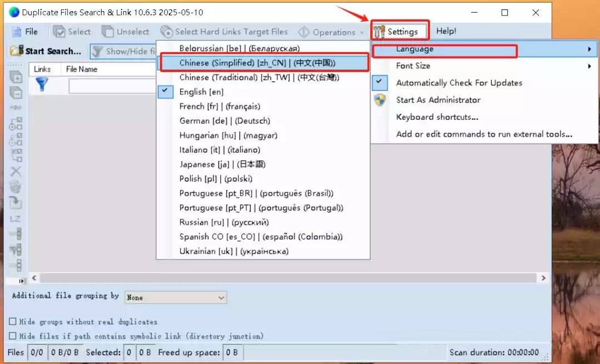Toggle Automatically Check For Updates
Viewport: 600px width, 364px height.
[x=484, y=83]
